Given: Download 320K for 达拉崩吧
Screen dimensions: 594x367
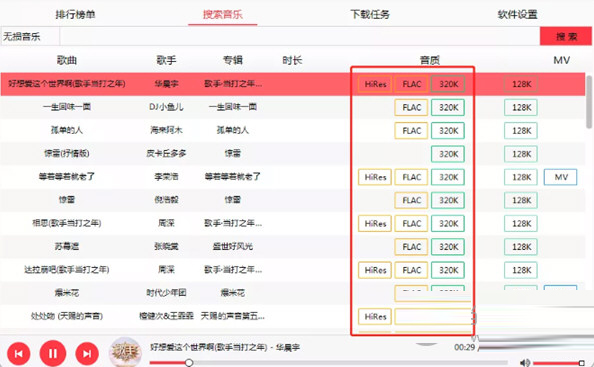Looking at the screenshot, I should click(x=448, y=270).
